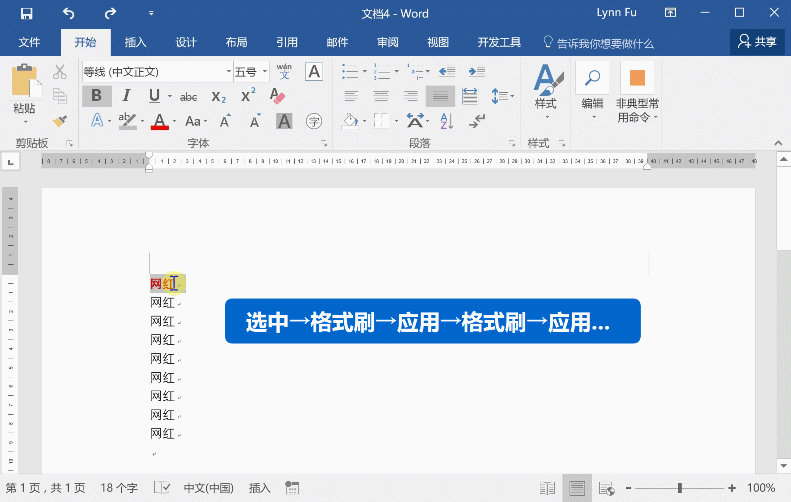Cut selection with the scissors icon

click(60, 72)
